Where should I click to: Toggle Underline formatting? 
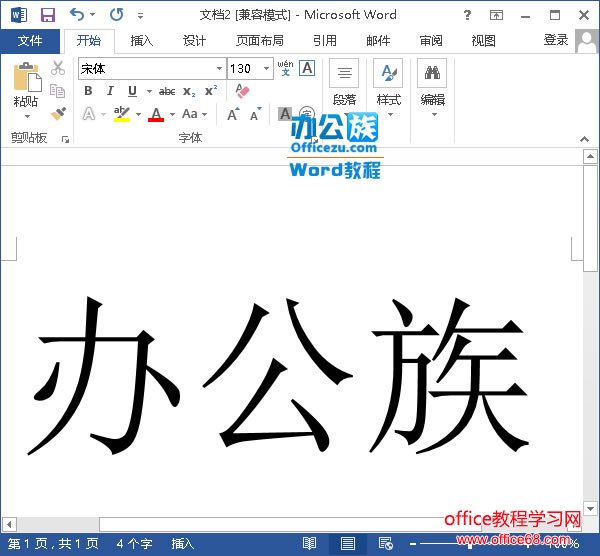tap(132, 91)
